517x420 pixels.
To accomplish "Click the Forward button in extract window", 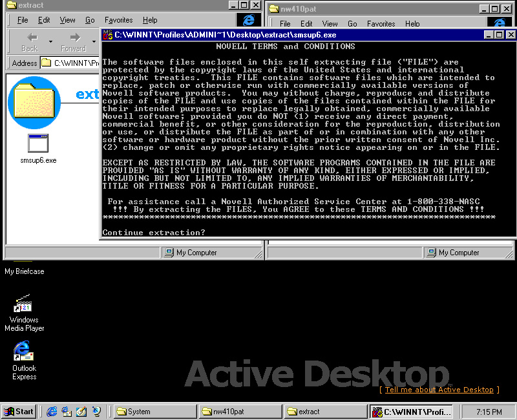I will (73, 43).
